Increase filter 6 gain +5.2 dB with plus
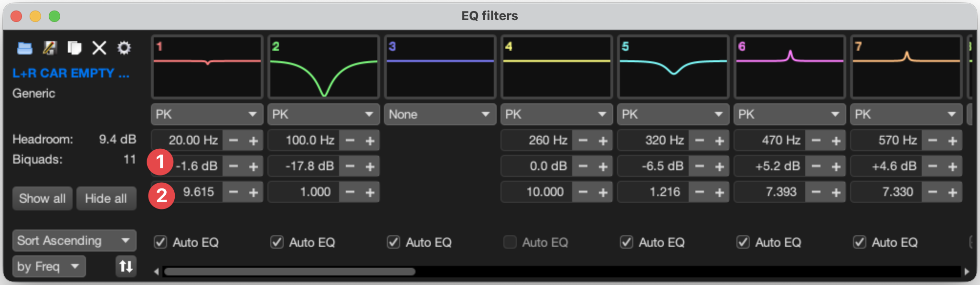The height and width of the screenshot is (285, 980). click(x=836, y=166)
